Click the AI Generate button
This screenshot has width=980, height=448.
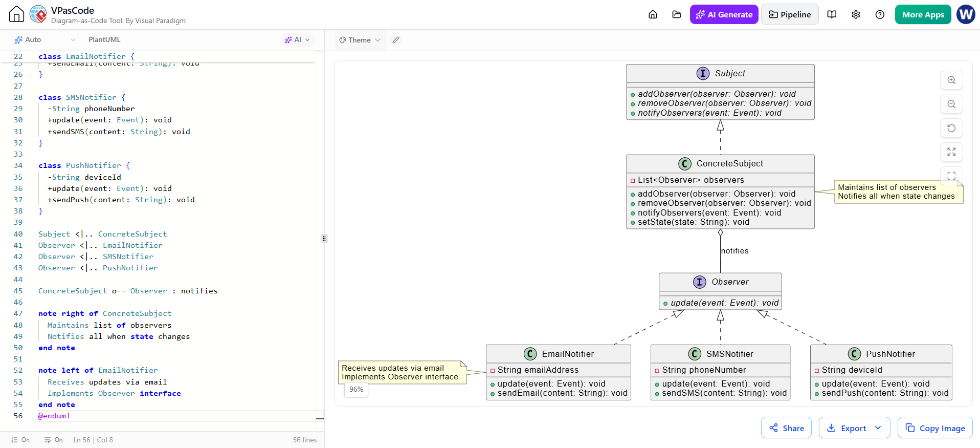pyautogui.click(x=724, y=14)
